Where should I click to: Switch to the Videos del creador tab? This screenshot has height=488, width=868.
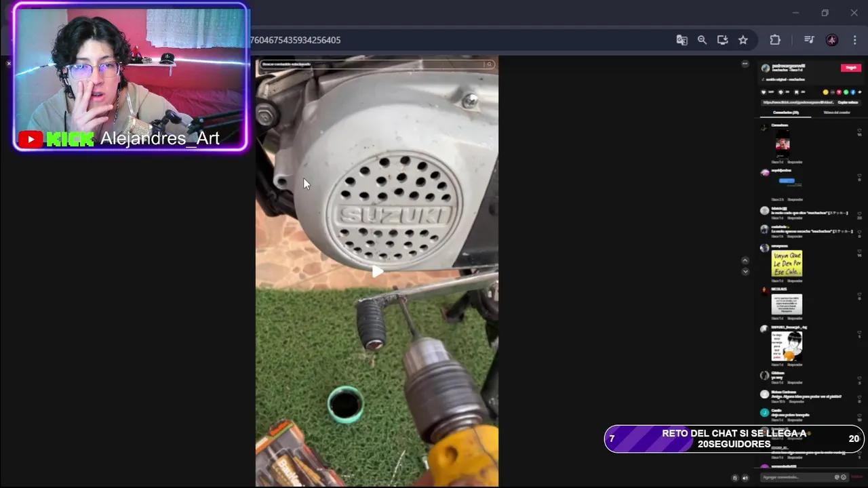837,113
